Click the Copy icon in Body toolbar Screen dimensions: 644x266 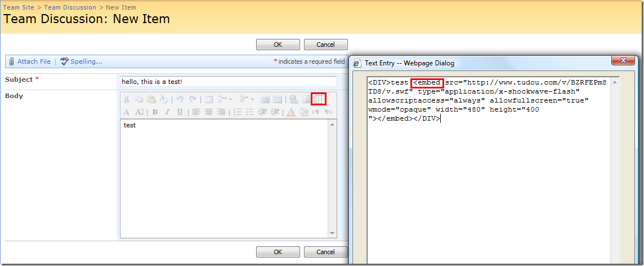pyautogui.click(x=139, y=99)
